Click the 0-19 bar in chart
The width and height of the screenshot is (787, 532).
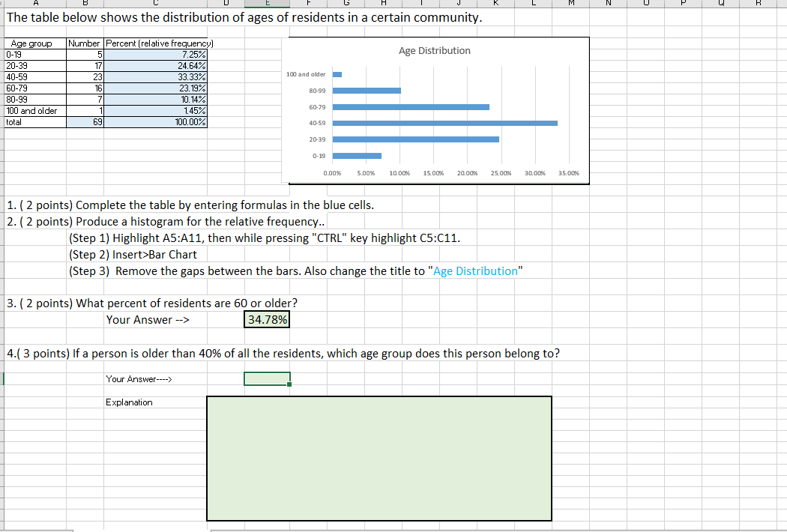[357, 156]
